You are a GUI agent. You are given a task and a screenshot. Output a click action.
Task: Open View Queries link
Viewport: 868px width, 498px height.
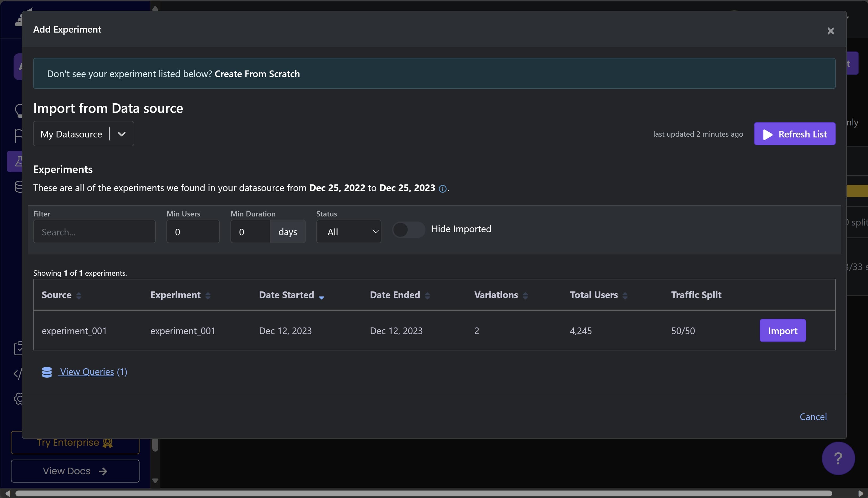(87, 372)
